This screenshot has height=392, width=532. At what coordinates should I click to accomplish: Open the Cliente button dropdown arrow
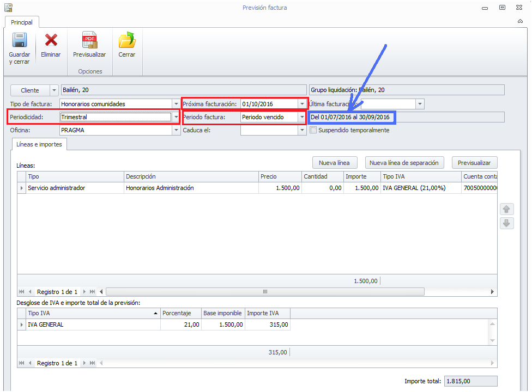[x=54, y=90]
